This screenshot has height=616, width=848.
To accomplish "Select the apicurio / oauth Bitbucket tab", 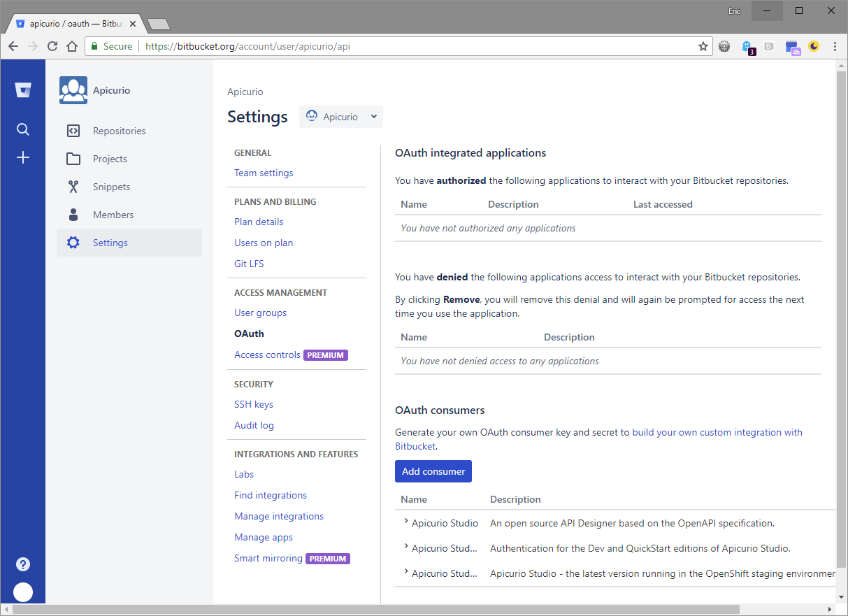I will (76, 24).
